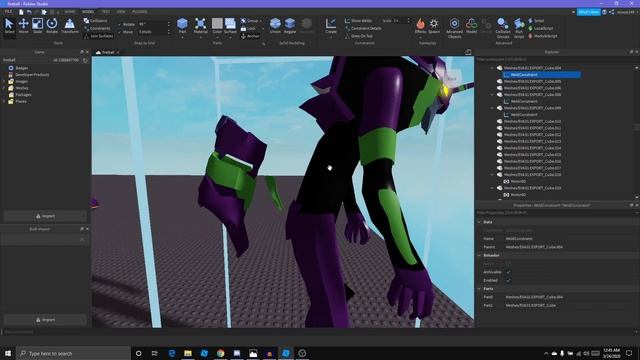Click the Color swatch in Parts section

pyautogui.click(x=217, y=24)
